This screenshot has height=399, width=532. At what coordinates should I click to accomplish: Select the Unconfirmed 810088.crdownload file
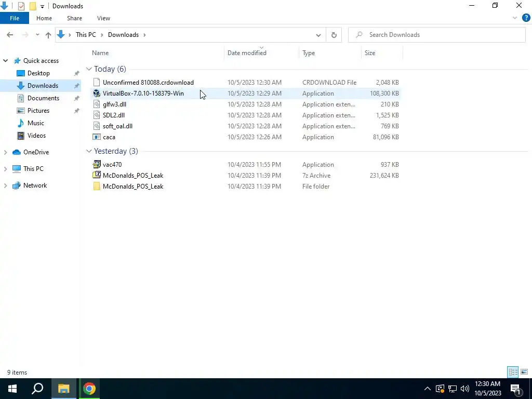[148, 83]
